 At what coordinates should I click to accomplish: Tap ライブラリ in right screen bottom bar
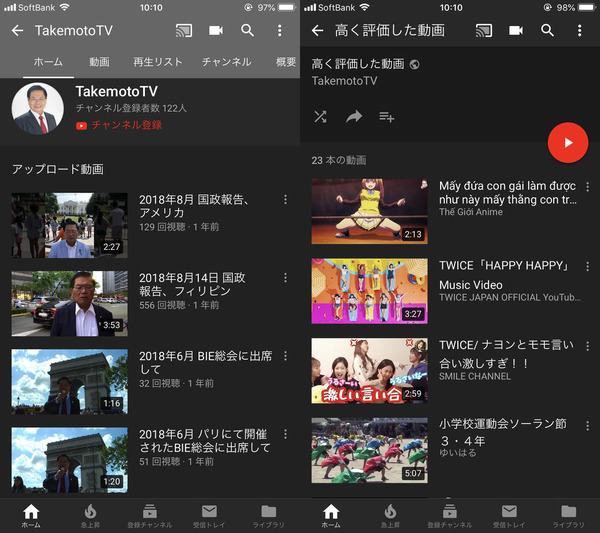569,516
